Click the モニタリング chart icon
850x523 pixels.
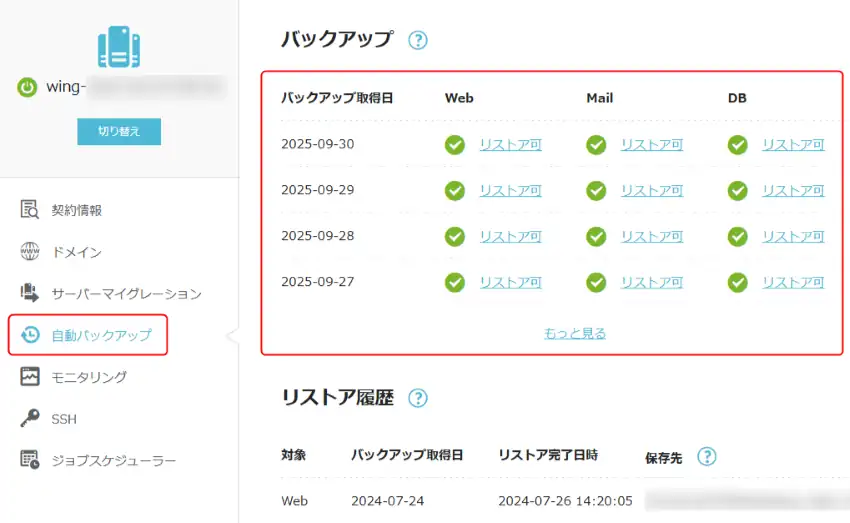coord(30,377)
